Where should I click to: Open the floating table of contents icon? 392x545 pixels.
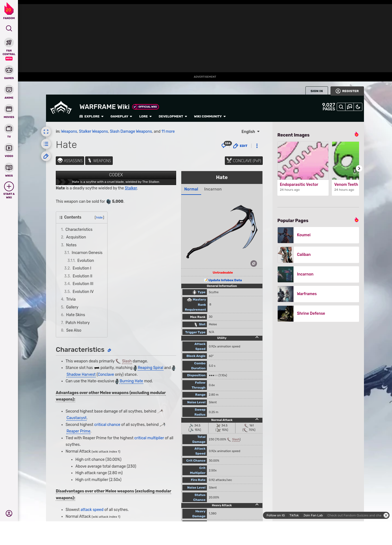coord(46,144)
